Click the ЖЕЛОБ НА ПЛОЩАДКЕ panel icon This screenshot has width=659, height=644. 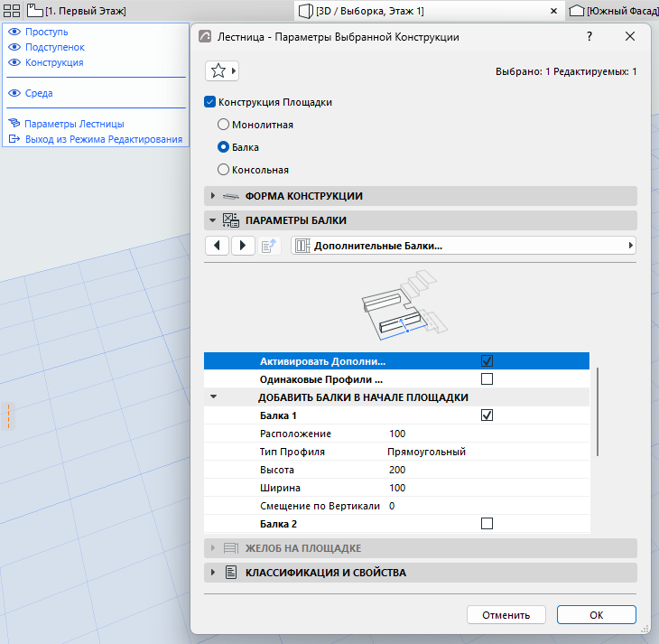point(231,548)
